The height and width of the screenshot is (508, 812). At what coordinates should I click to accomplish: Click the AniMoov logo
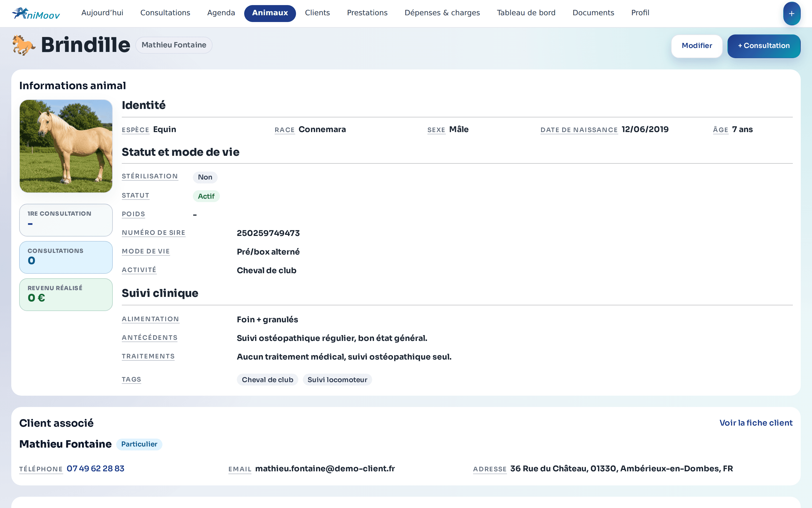pos(36,14)
